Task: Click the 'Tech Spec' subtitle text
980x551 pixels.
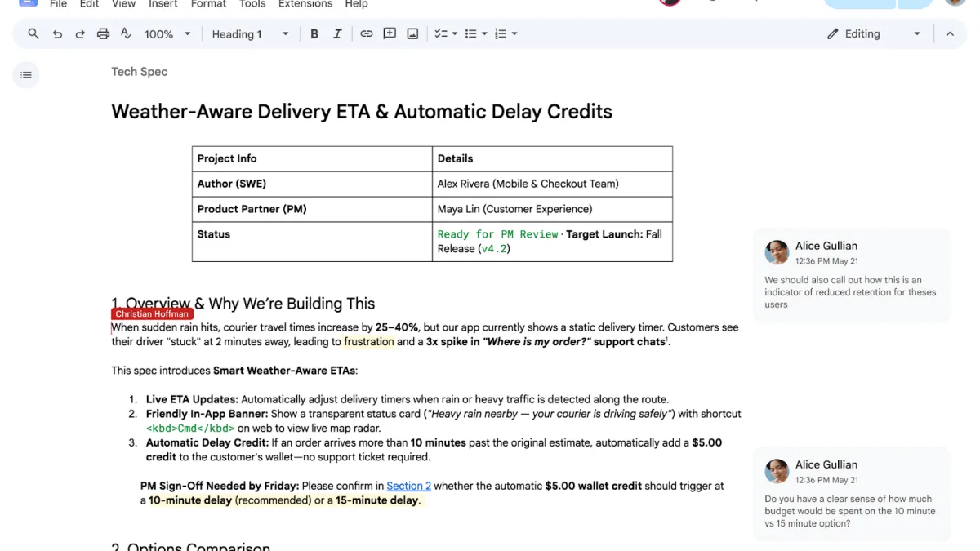Action: click(x=139, y=72)
